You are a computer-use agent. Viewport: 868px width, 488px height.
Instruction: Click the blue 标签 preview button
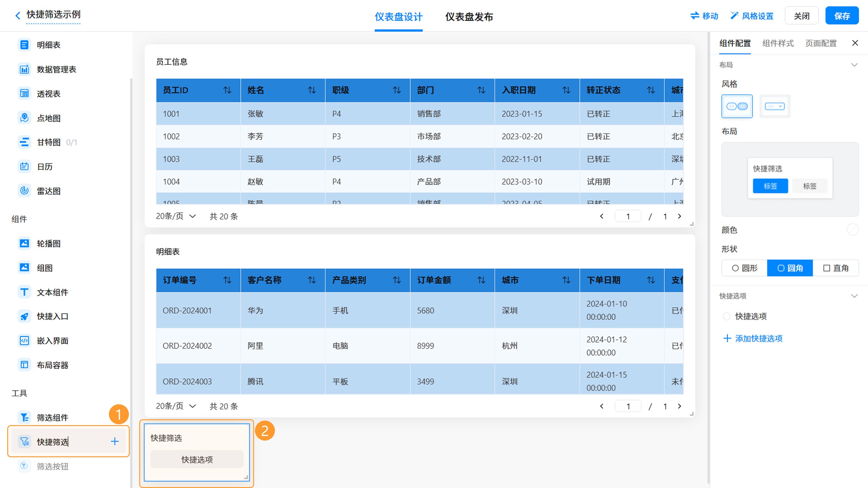point(770,186)
